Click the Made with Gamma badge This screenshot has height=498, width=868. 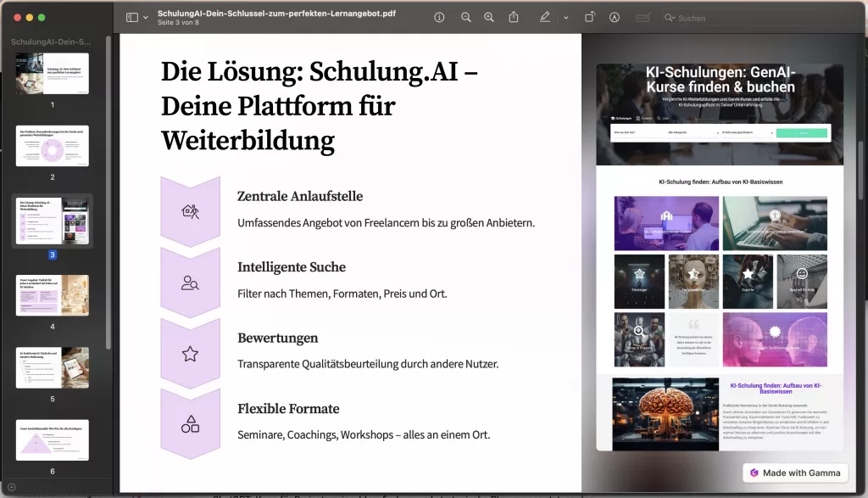tap(795, 473)
